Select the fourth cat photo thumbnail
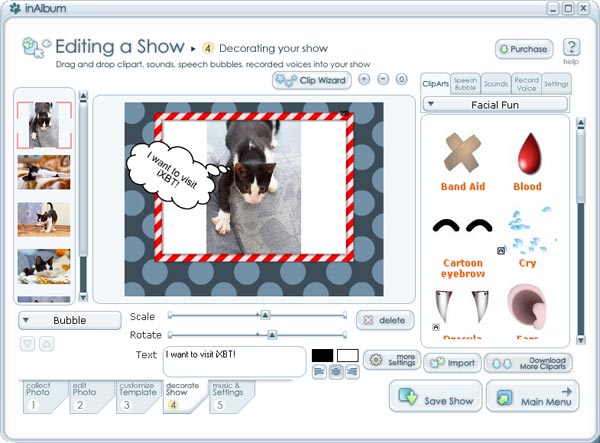This screenshot has width=600, height=443. pyautogui.click(x=44, y=266)
